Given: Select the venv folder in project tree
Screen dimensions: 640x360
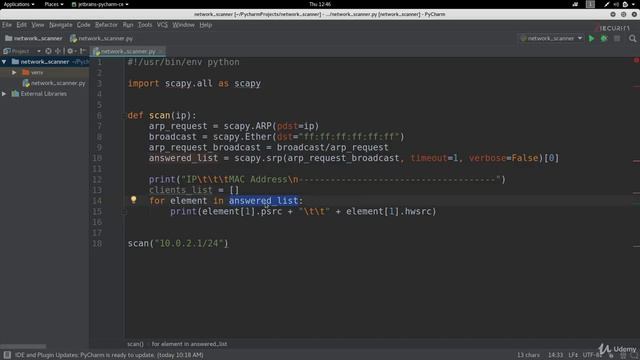Looking at the screenshot, I should (x=33, y=72).
